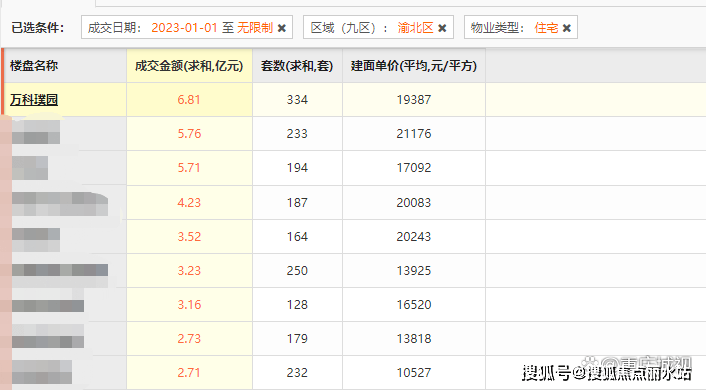Sort by 成交金额(求和,亿元) column header

click(189, 66)
